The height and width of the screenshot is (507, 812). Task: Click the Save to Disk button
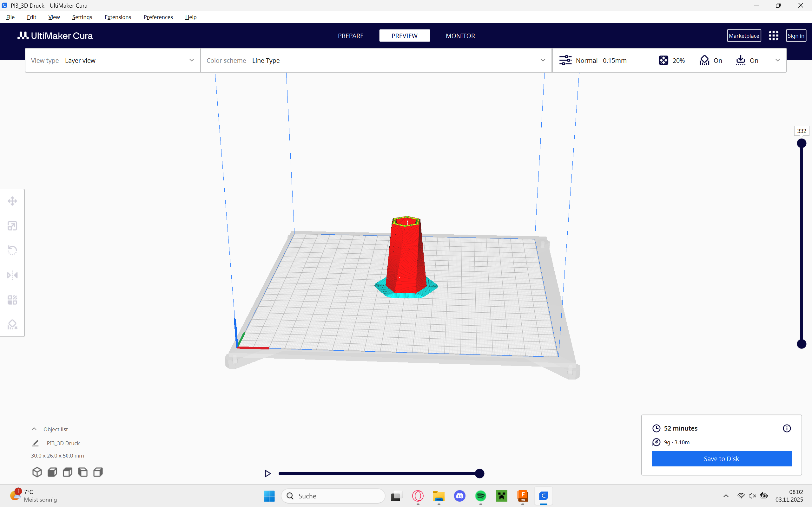(721, 459)
